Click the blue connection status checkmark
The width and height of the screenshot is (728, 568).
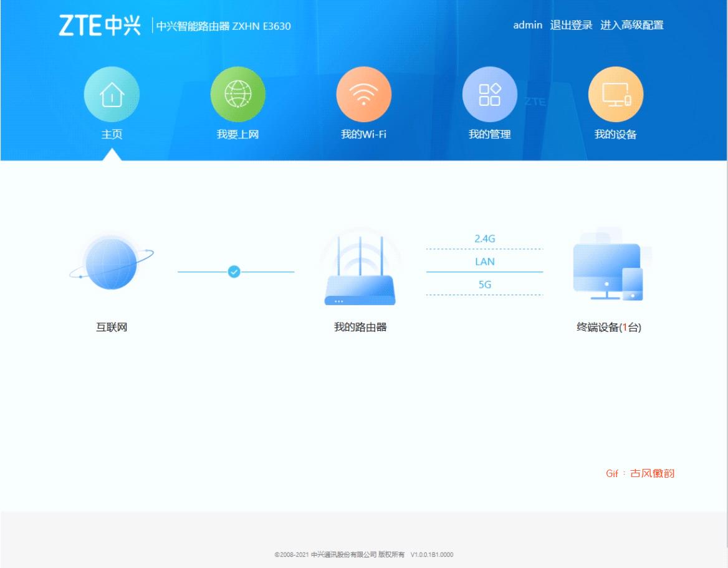235,272
